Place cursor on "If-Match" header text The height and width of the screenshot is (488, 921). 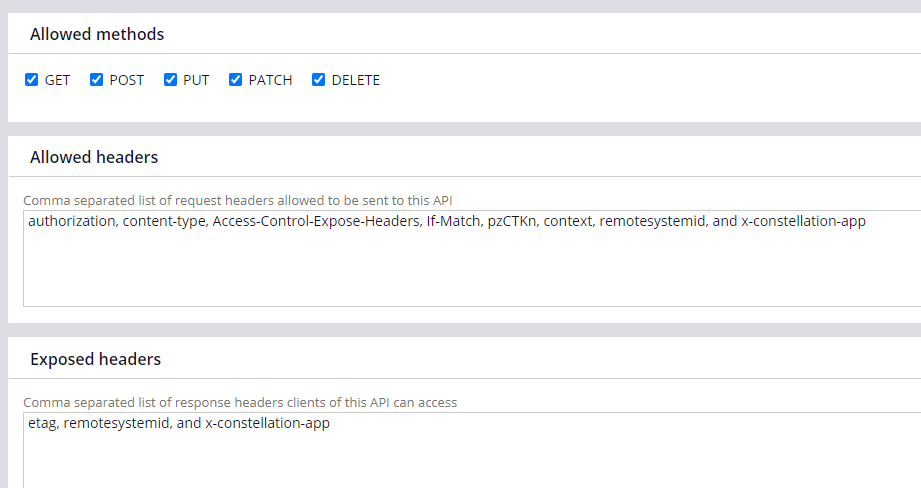tap(453, 221)
